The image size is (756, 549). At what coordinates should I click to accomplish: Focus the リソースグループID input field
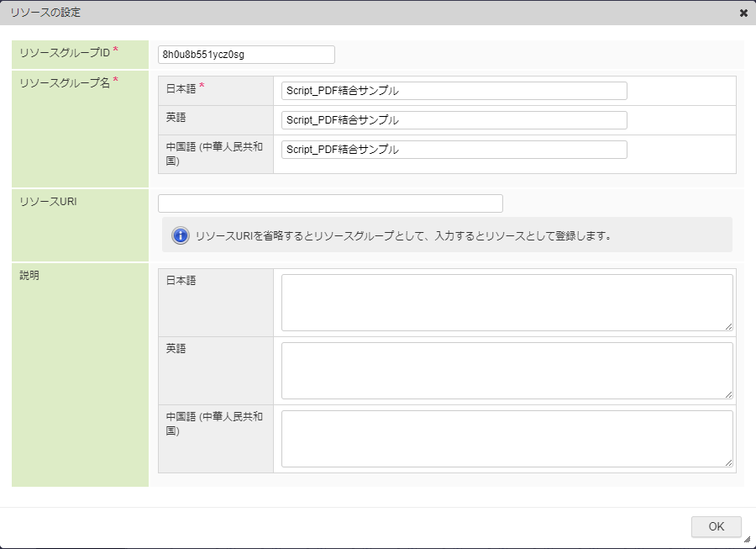click(x=246, y=55)
